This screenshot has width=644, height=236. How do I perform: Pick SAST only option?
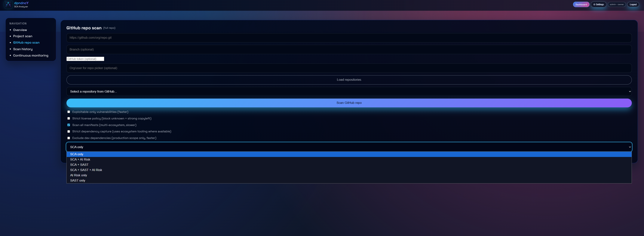pos(78,180)
